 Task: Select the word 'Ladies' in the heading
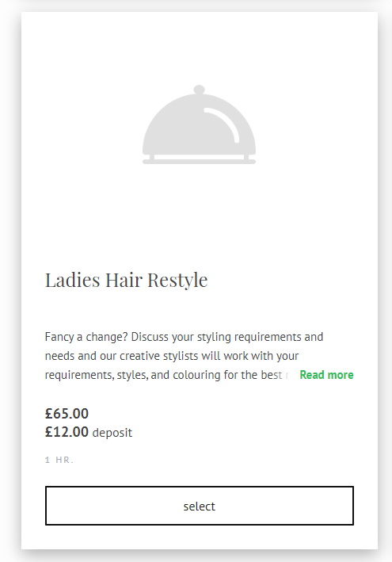coord(72,281)
